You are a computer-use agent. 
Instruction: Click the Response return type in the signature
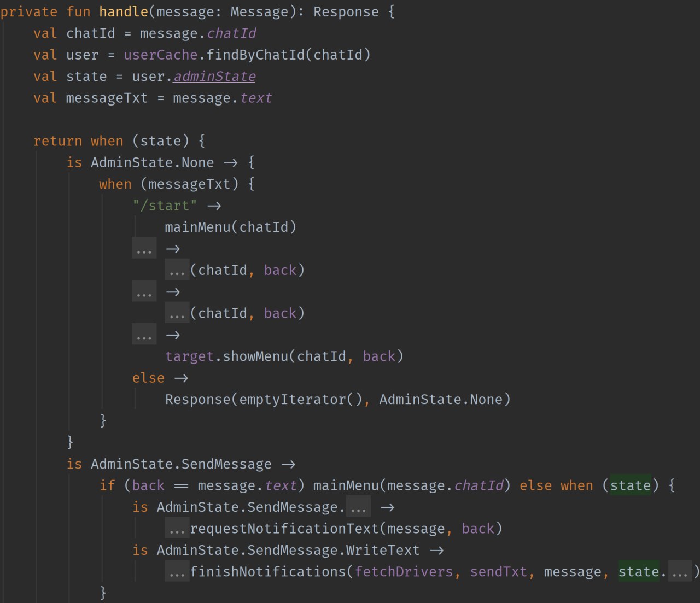[x=346, y=12]
